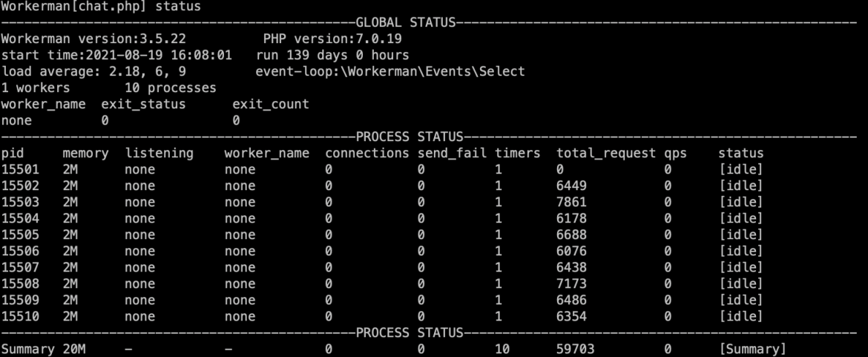Viewport: 868px width, 357px height.
Task: Click the 'timers' column header
Action: [x=518, y=154]
